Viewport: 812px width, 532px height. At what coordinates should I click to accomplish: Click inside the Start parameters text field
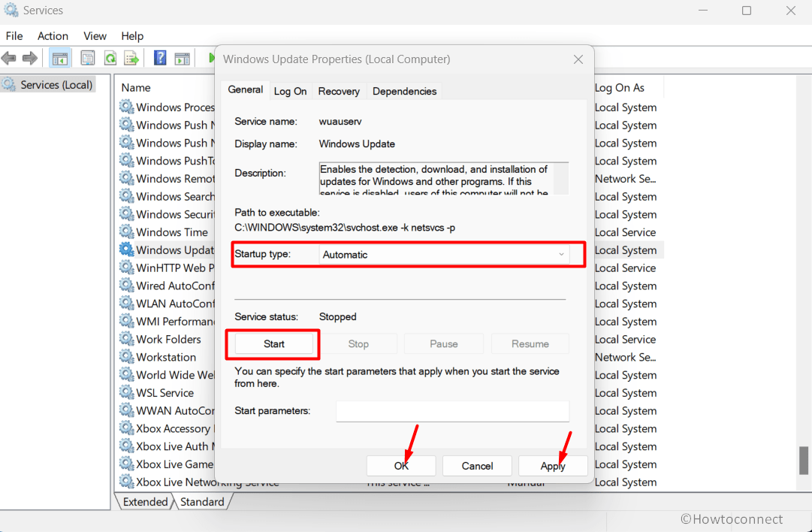point(453,411)
